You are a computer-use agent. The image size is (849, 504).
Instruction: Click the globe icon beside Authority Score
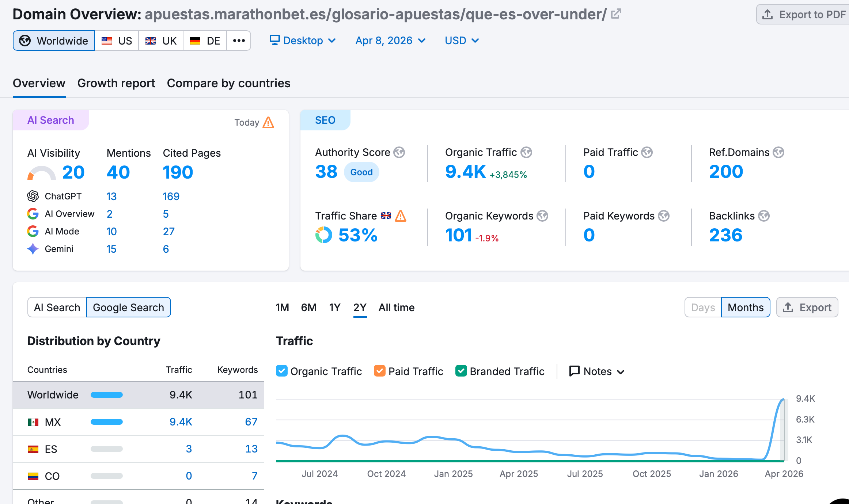399,152
